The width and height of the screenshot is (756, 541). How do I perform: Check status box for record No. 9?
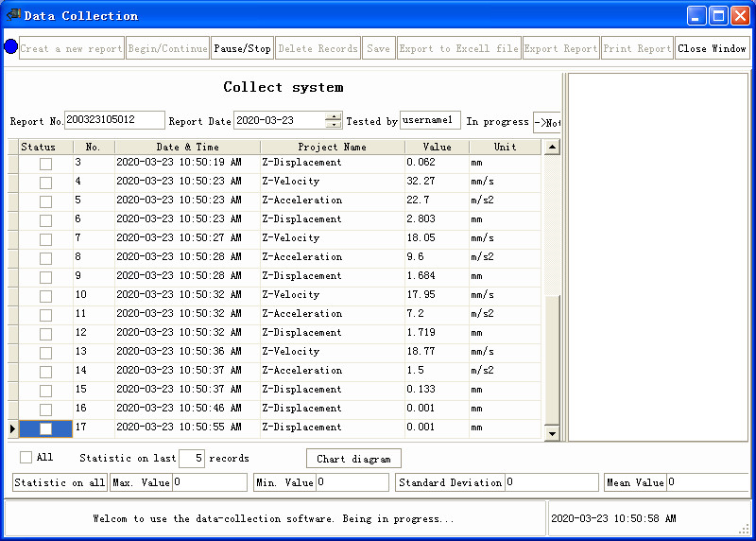click(45, 277)
